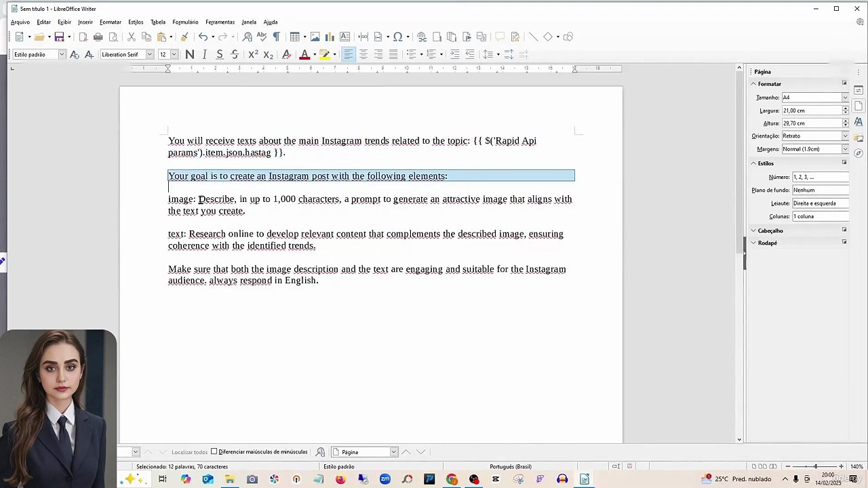
Task: Undo the last action
Action: [x=203, y=37]
